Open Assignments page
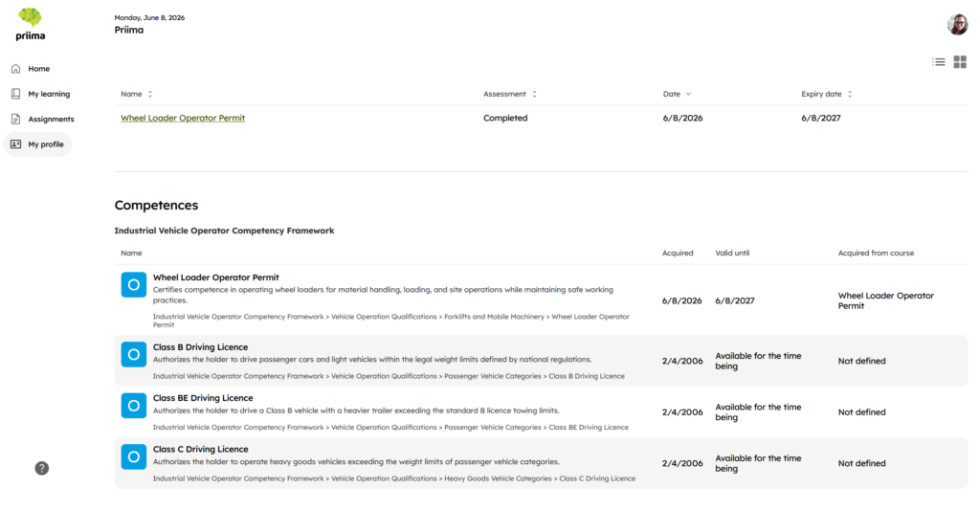 coord(51,119)
